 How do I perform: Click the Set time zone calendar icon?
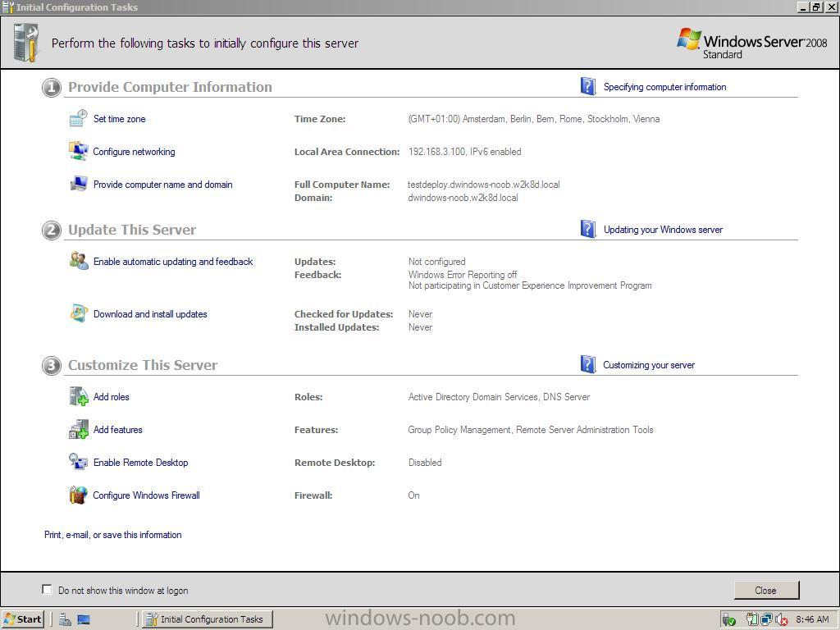coord(78,118)
